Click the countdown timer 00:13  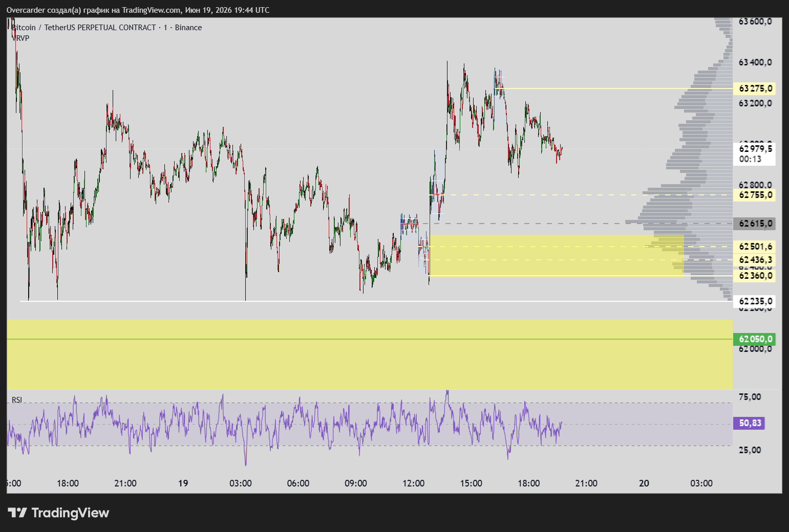pos(750,159)
